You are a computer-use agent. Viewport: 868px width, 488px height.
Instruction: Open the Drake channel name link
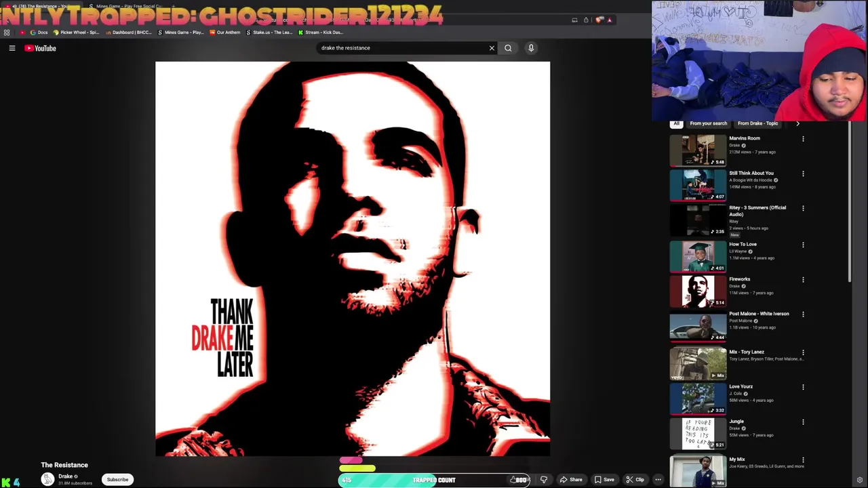tap(65, 476)
